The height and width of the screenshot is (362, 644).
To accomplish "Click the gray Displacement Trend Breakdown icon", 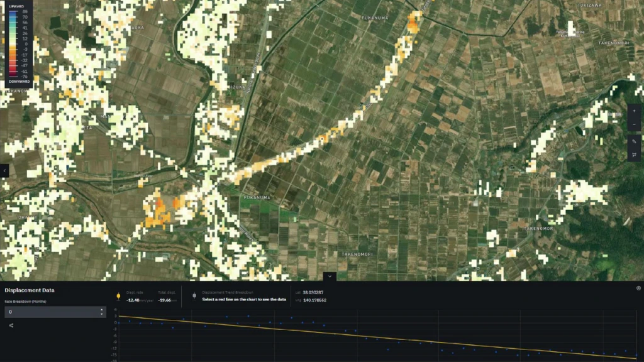I will [x=194, y=295].
